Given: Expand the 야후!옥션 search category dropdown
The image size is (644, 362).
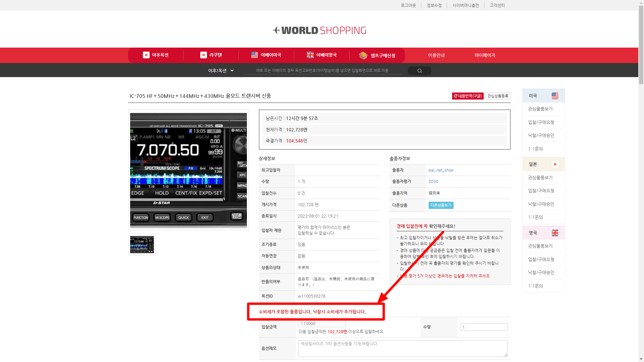Looking at the screenshot, I should click(x=221, y=71).
